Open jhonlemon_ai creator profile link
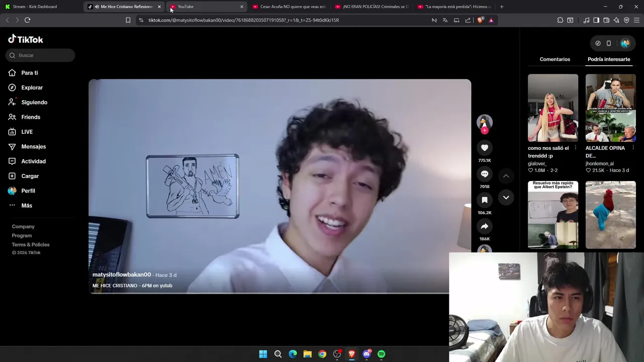644x362 pixels. click(600, 163)
